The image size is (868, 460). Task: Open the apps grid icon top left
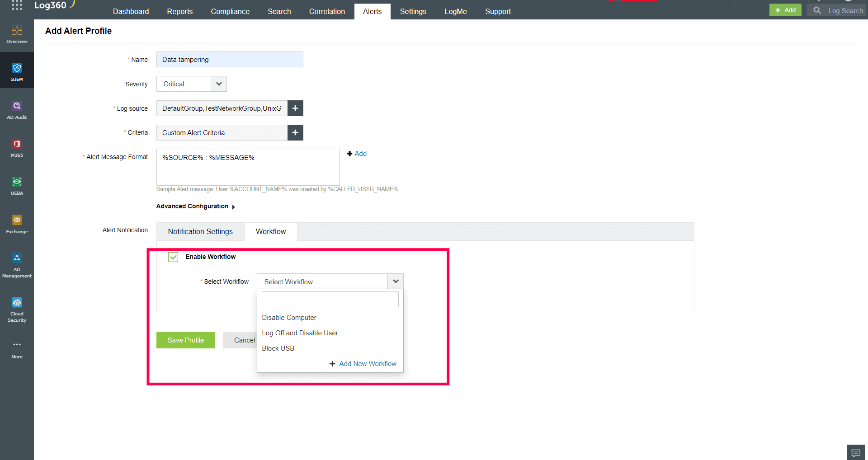coord(17,5)
